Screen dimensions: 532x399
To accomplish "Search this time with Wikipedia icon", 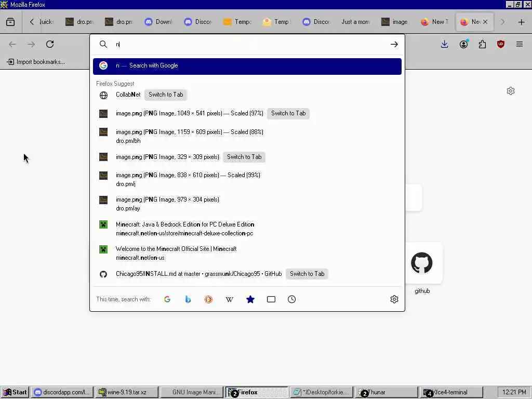I will click(x=229, y=299).
